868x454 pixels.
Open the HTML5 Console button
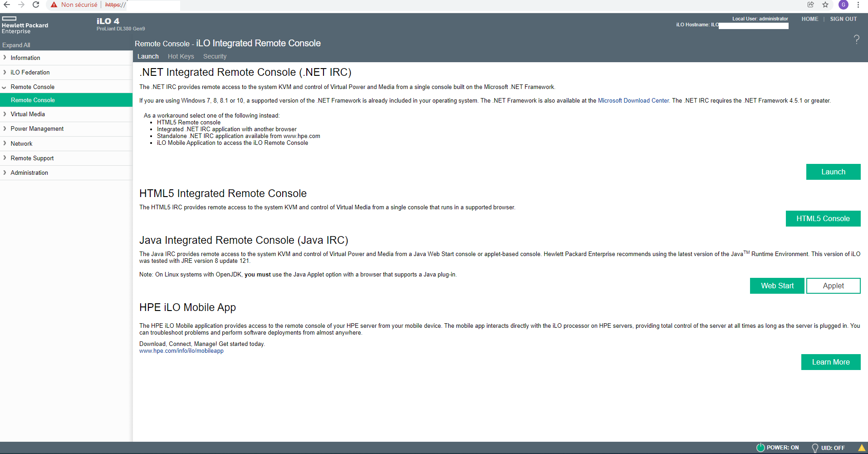coord(823,218)
